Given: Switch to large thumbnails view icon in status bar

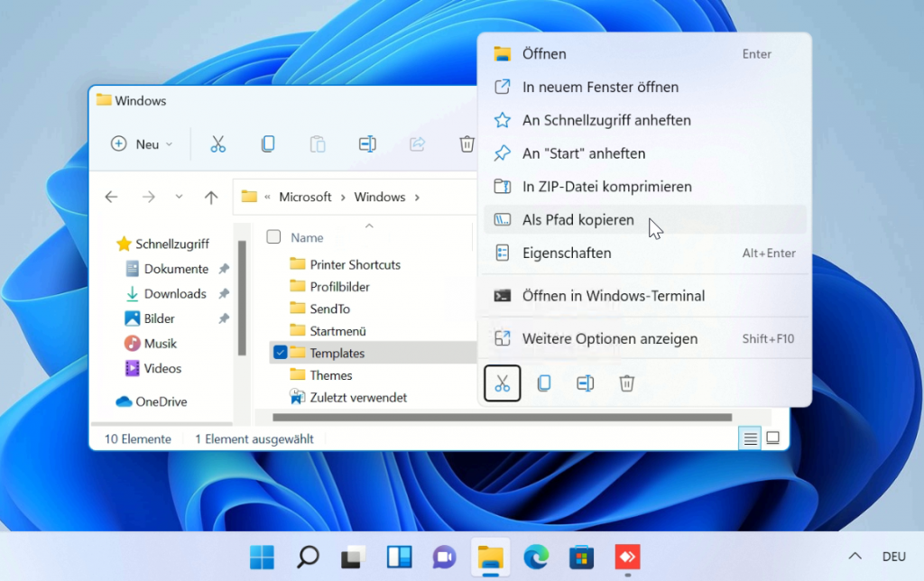Looking at the screenshot, I should click(772, 438).
